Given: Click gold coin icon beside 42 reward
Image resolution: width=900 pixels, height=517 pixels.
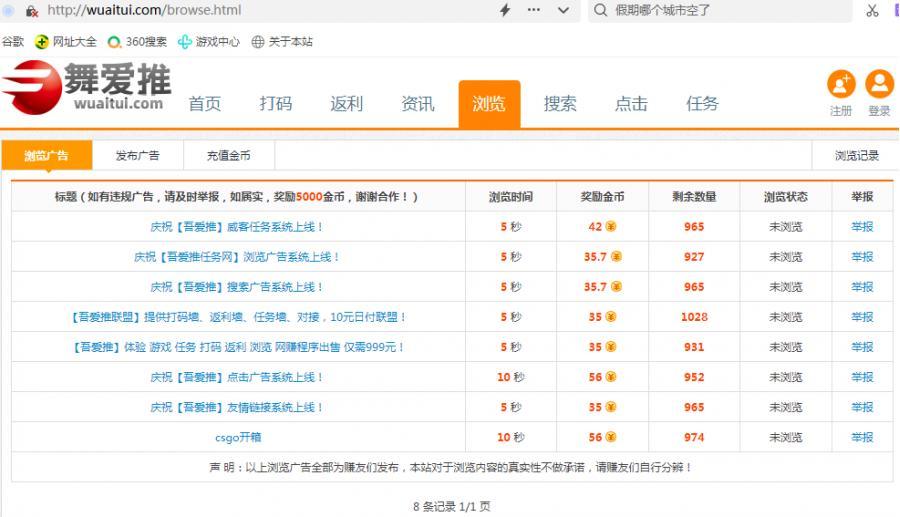Looking at the screenshot, I should click(x=611, y=226).
